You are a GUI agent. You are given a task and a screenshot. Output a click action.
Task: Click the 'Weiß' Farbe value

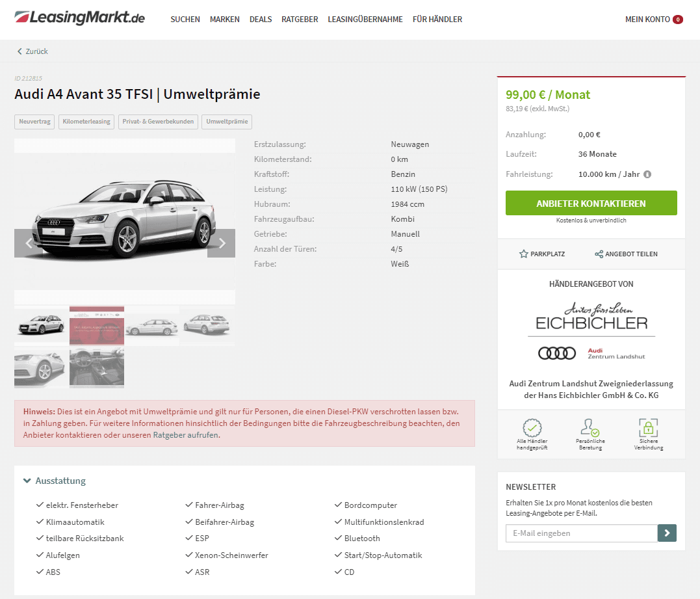coord(400,264)
